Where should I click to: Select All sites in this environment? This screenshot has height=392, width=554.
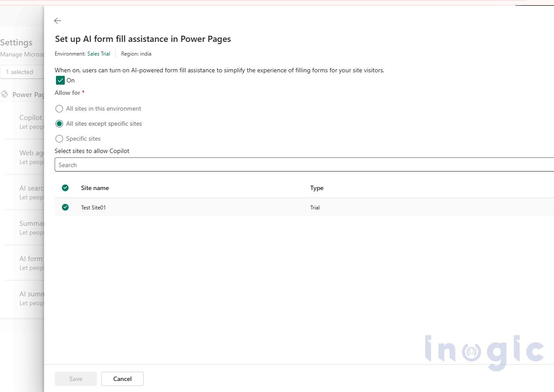(59, 108)
